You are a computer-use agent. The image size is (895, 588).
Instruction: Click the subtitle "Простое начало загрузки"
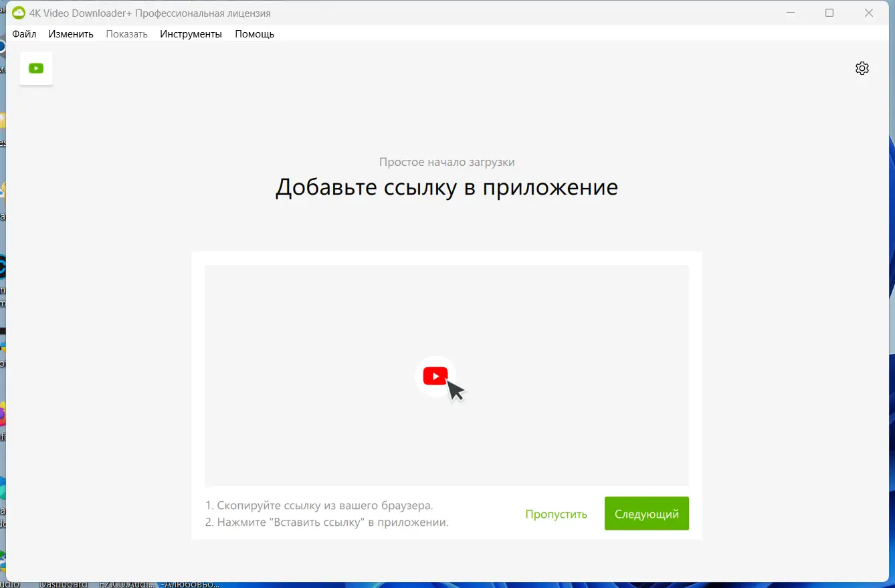point(447,162)
